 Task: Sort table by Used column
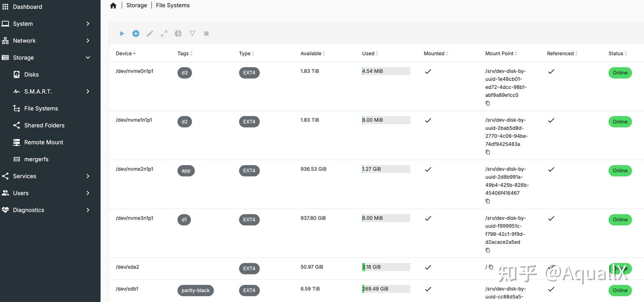coord(370,53)
